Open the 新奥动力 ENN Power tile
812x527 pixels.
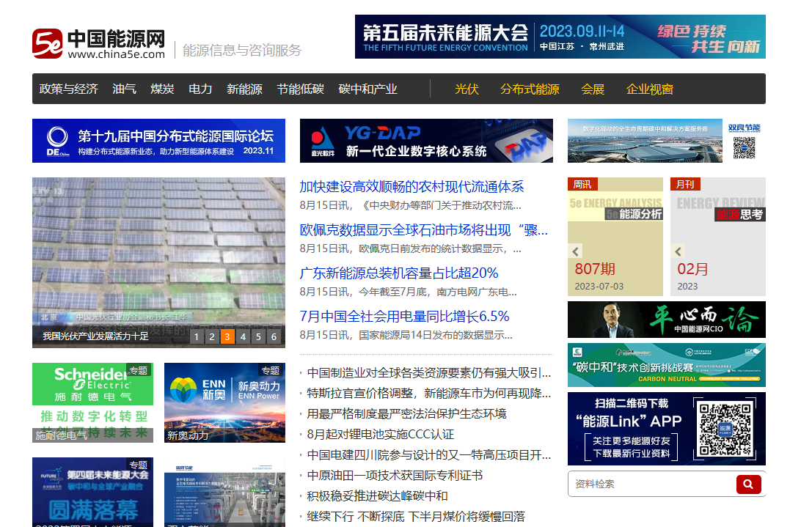click(x=224, y=402)
